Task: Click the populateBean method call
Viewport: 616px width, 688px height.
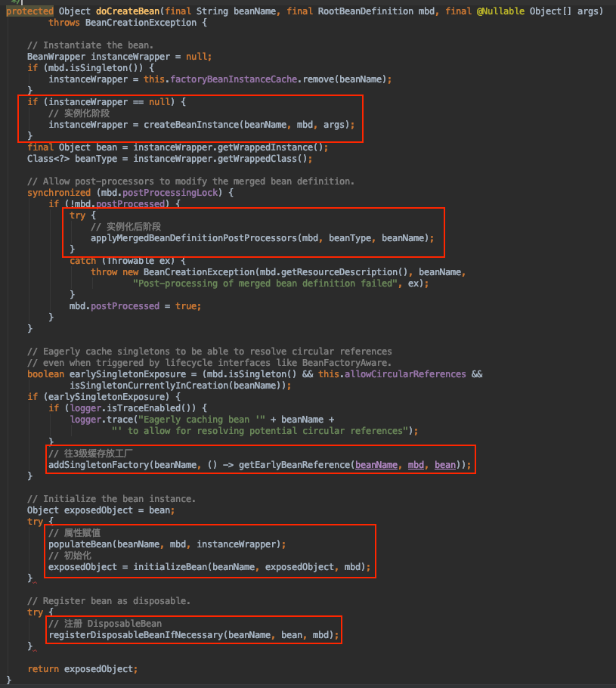Action: coord(82,544)
